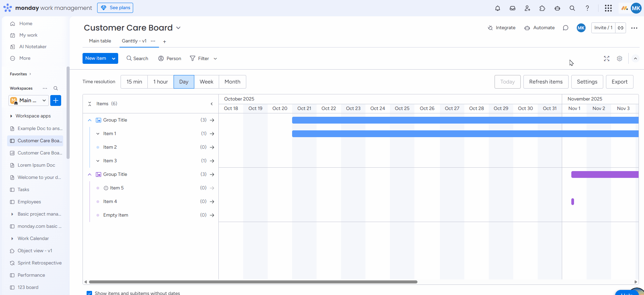The width and height of the screenshot is (644, 295).
Task: Open the top bar search magnifier
Action: point(572,8)
